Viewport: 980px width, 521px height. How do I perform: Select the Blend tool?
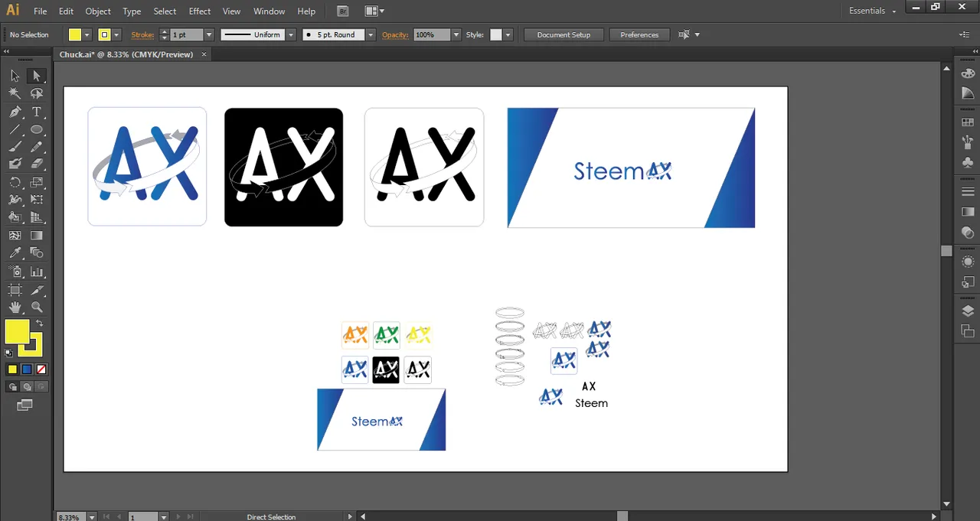(36, 253)
